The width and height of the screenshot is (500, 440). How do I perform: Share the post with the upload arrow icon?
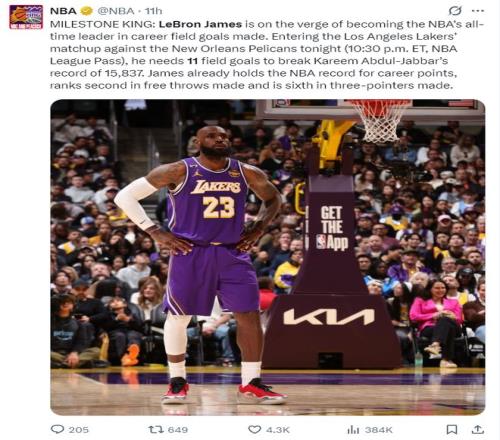coord(478,429)
